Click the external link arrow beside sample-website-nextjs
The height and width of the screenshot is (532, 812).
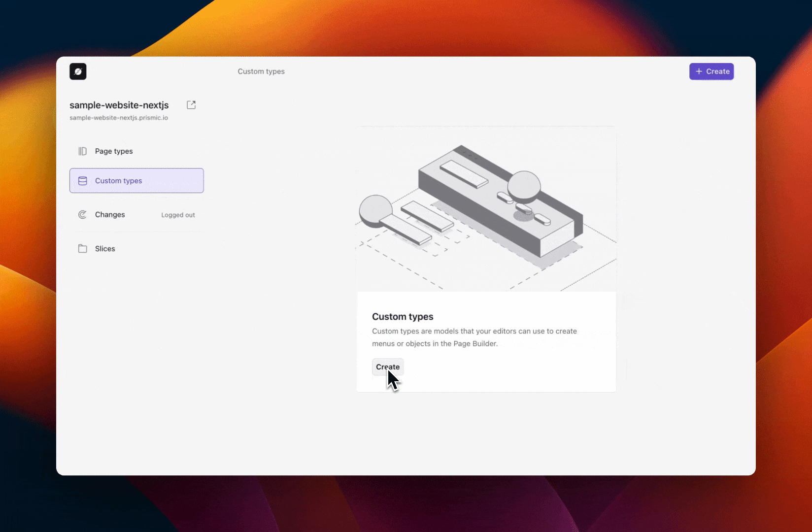191,104
